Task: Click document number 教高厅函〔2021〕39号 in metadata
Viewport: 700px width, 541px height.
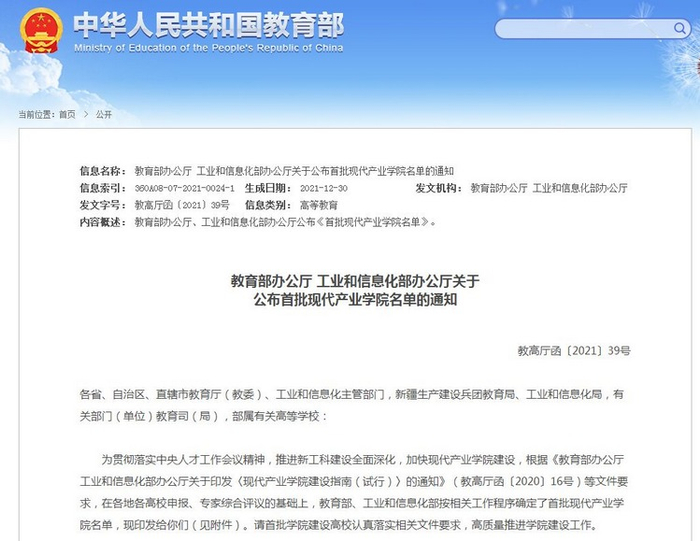Action: click(182, 205)
